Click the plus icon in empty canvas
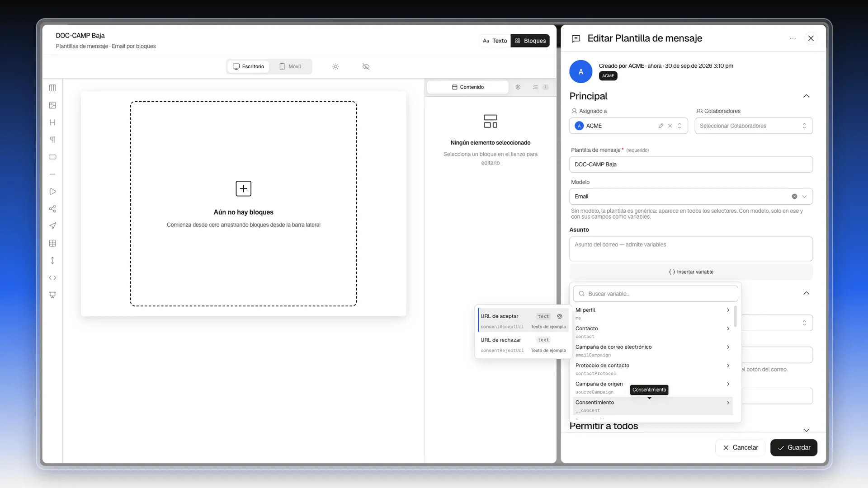This screenshot has width=868, height=488. point(244,188)
